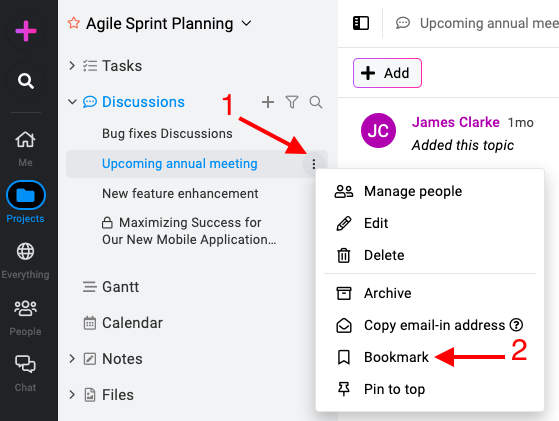The height and width of the screenshot is (421, 559).
Task: Click the Tasks checklist icon
Action: tap(89, 66)
